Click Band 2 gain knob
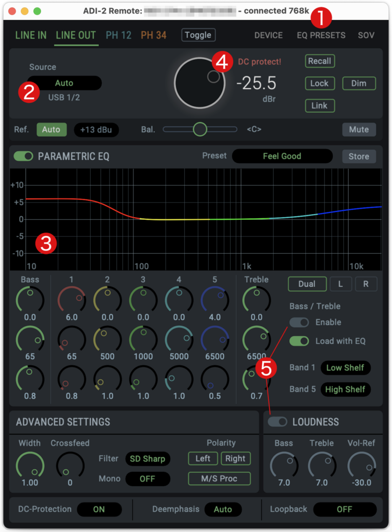This screenshot has width=392, height=532. point(107,300)
